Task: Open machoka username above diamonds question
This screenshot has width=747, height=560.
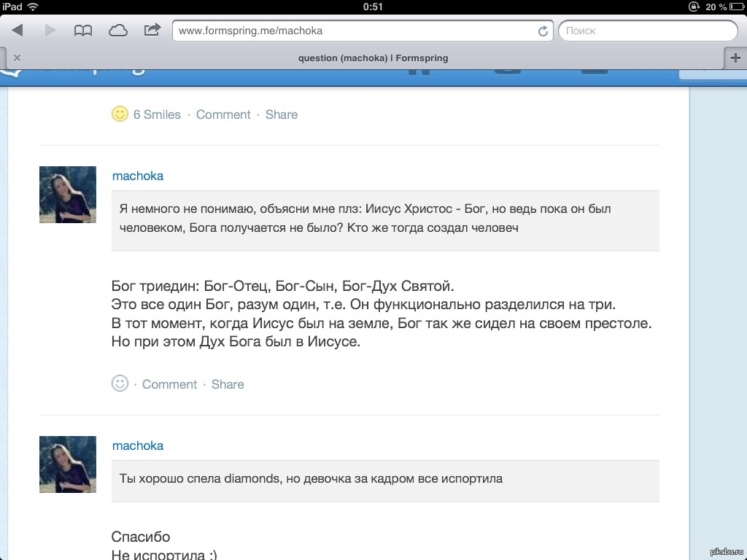Action: pyautogui.click(x=138, y=446)
